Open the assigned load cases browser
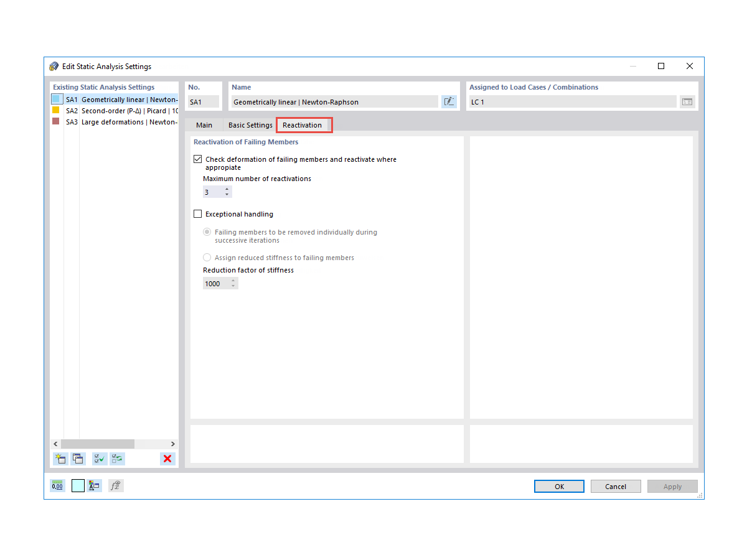The width and height of the screenshot is (747, 560). (687, 101)
